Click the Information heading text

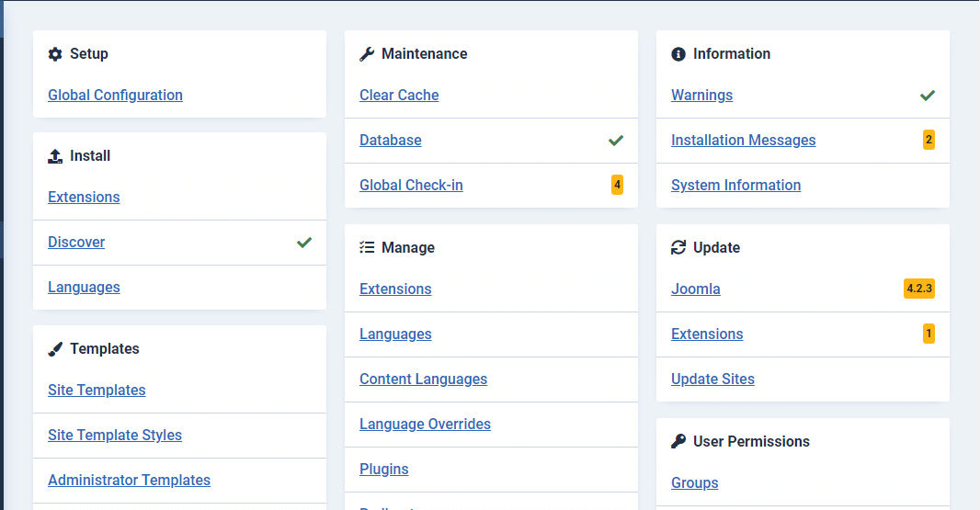(732, 53)
